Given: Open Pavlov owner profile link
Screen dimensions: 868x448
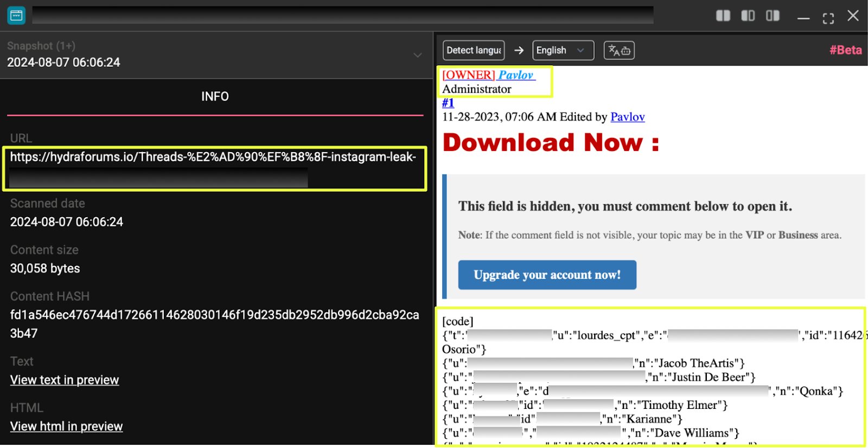Looking at the screenshot, I should [515, 75].
